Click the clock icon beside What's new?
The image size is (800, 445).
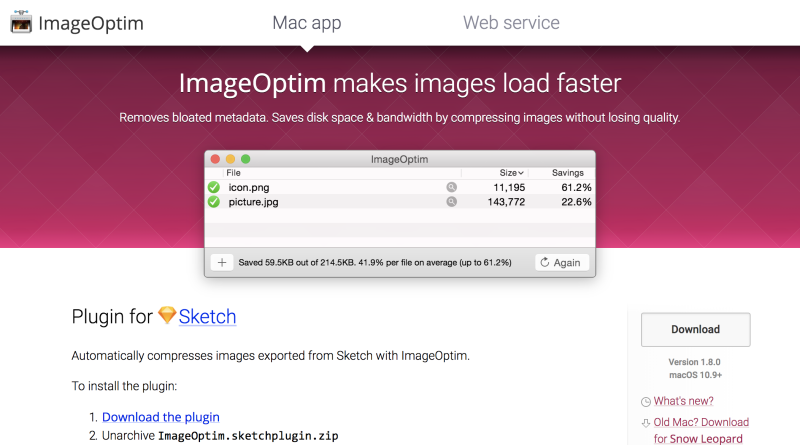point(646,402)
